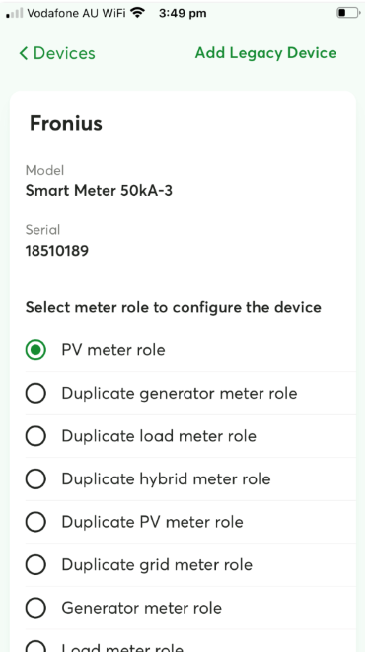
Task: Go back to Devices screen
Action: click(57, 53)
